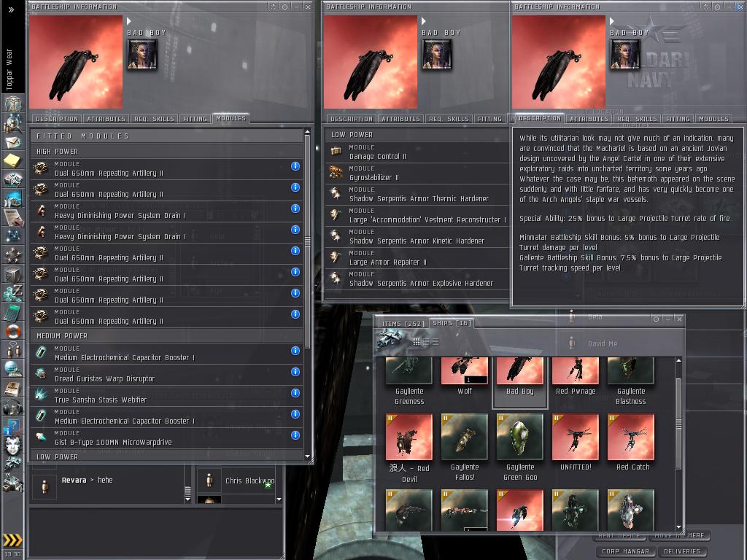This screenshot has width=747, height=560.
Task: Click the Revara name in chat
Action: click(74, 480)
